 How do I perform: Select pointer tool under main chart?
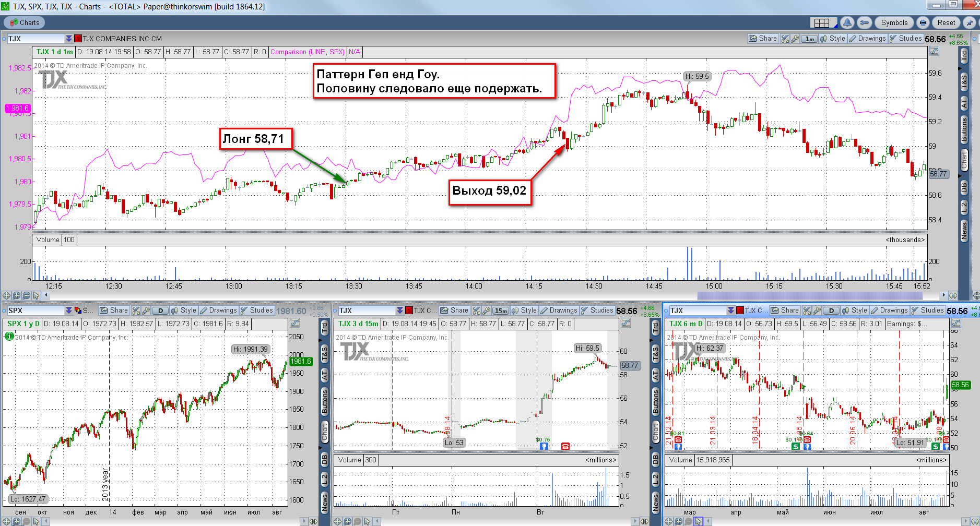pos(36,295)
